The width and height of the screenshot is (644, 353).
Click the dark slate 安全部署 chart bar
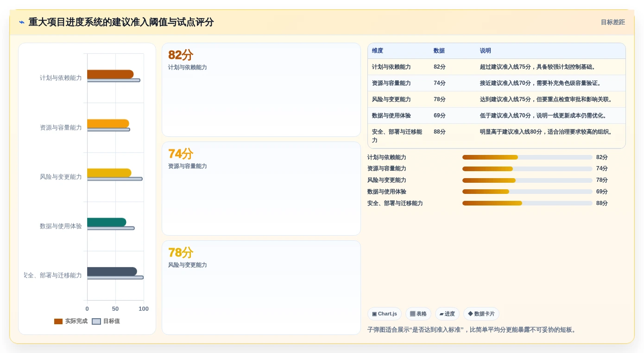pos(112,271)
